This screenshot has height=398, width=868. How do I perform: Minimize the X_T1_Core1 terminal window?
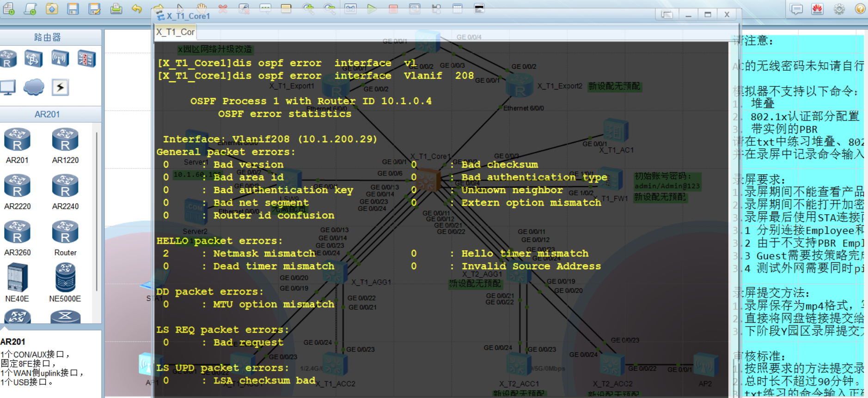688,15
